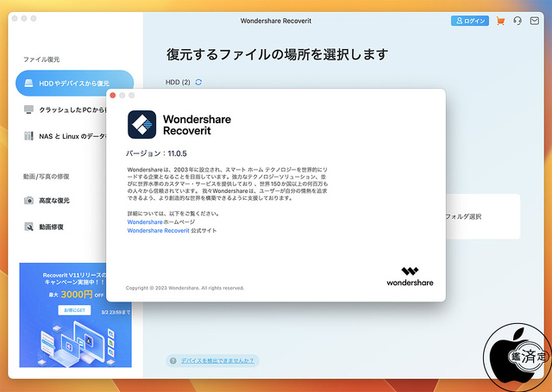Click the Recoverit app logo in About dialog
This screenshot has height=392, width=552.
(x=141, y=124)
